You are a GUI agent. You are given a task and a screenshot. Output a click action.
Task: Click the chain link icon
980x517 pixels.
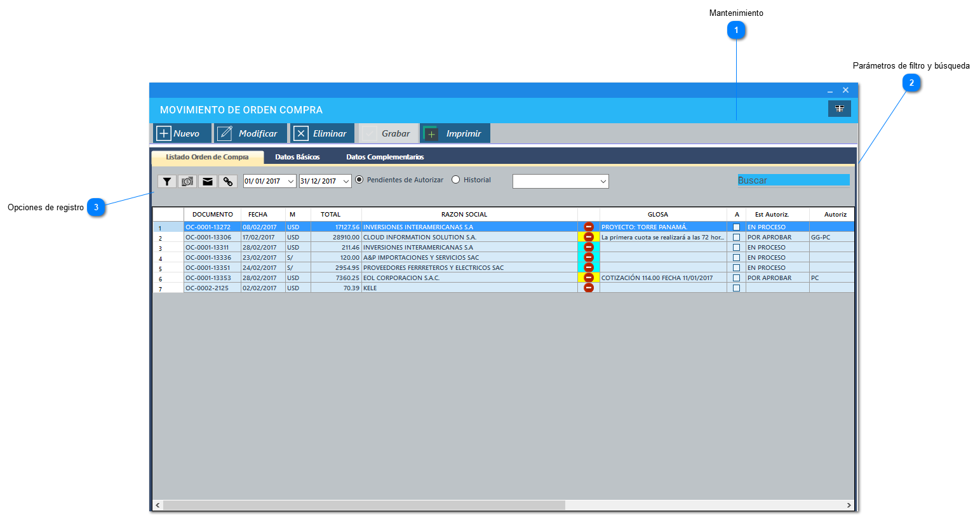(x=228, y=182)
